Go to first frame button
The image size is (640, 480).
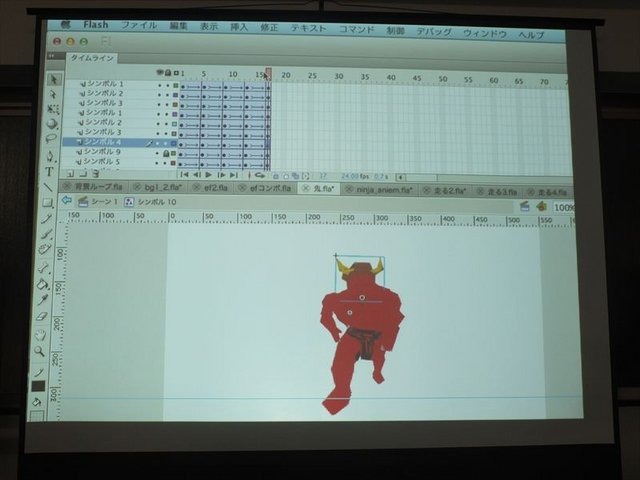pos(184,175)
